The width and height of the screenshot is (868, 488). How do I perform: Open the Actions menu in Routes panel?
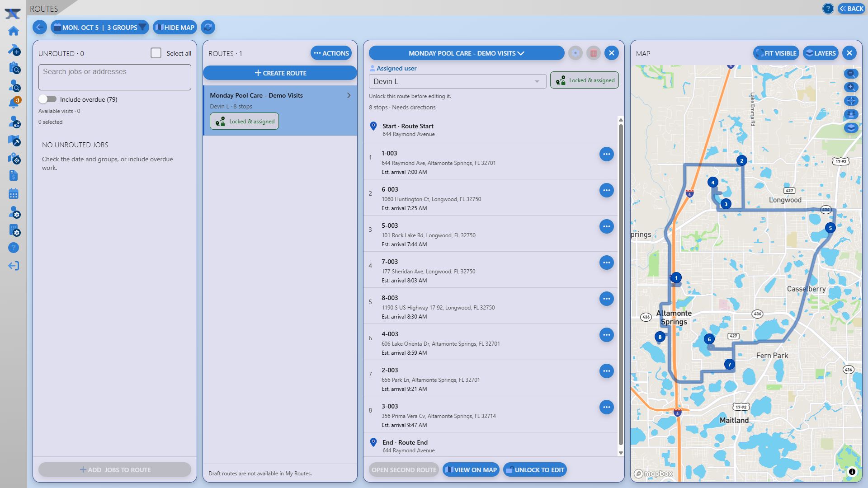coord(331,53)
